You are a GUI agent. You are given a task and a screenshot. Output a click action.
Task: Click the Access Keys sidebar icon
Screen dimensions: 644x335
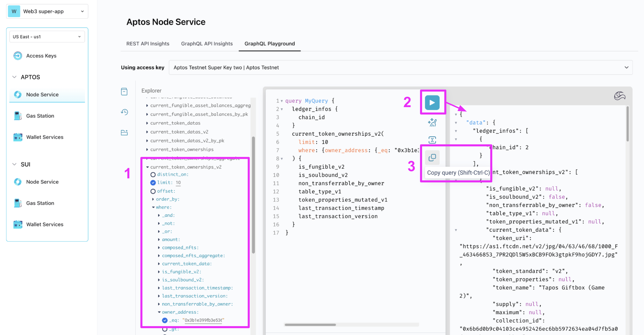coord(18,56)
